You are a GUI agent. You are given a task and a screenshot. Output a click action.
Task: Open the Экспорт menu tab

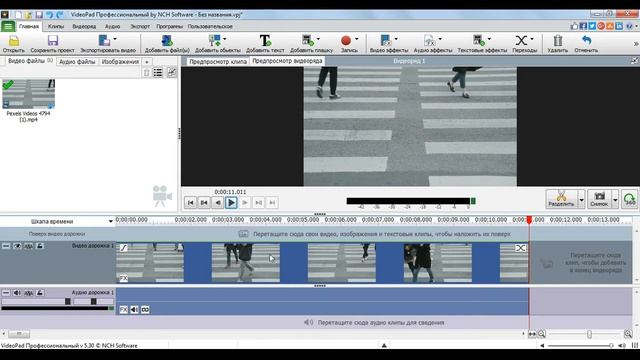tap(140, 26)
